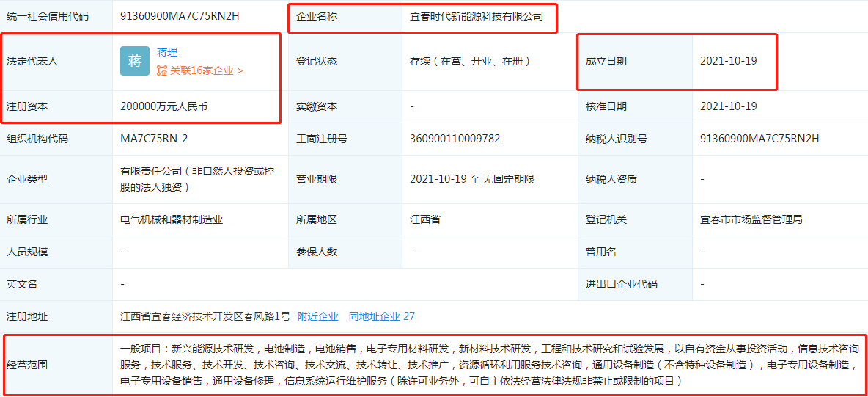The height and width of the screenshot is (397, 868).
Task: Click the blue 蒋 avatar icon
Action: click(x=135, y=61)
